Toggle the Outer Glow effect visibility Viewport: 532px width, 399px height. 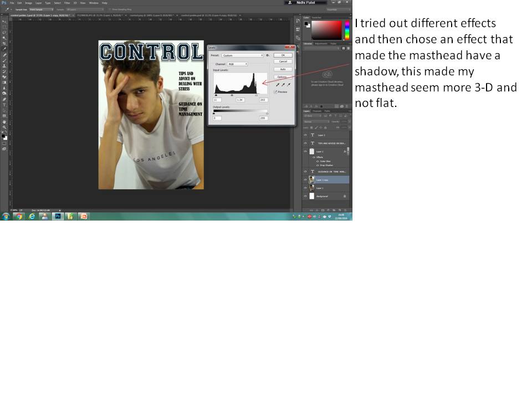(x=317, y=161)
